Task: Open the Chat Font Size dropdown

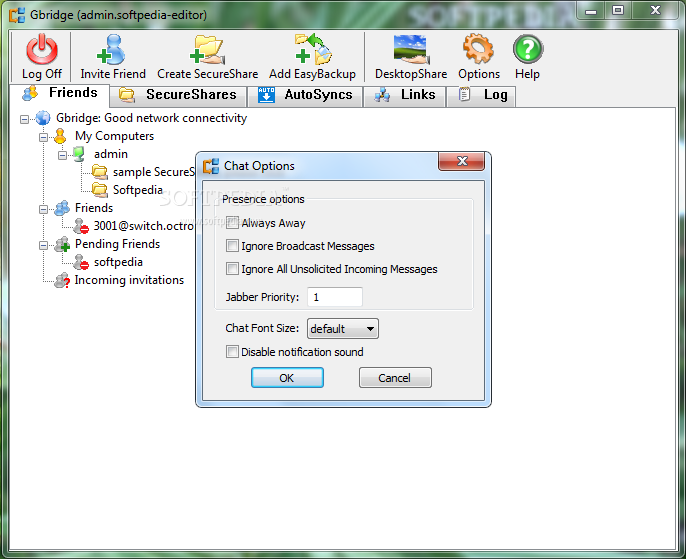Action: [x=343, y=328]
